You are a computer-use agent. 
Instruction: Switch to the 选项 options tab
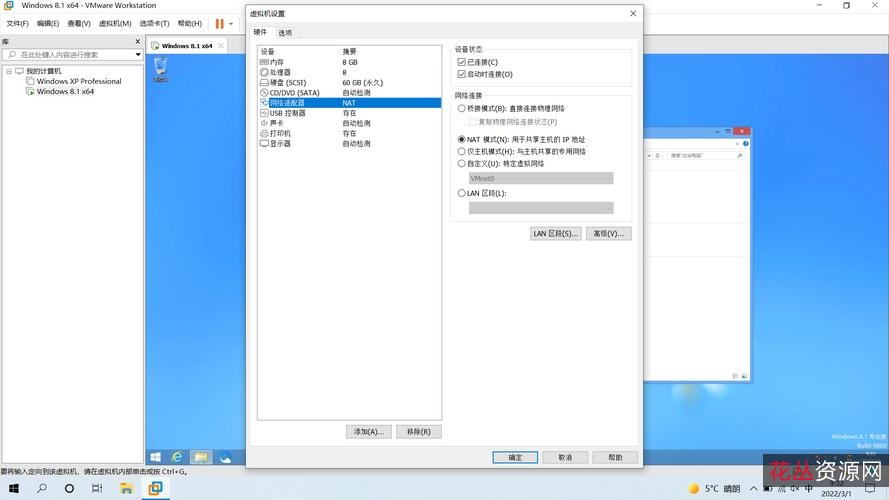[285, 33]
